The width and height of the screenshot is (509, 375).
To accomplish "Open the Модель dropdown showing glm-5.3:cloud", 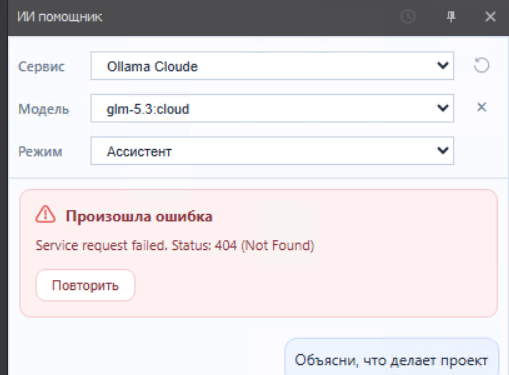I will point(272,108).
